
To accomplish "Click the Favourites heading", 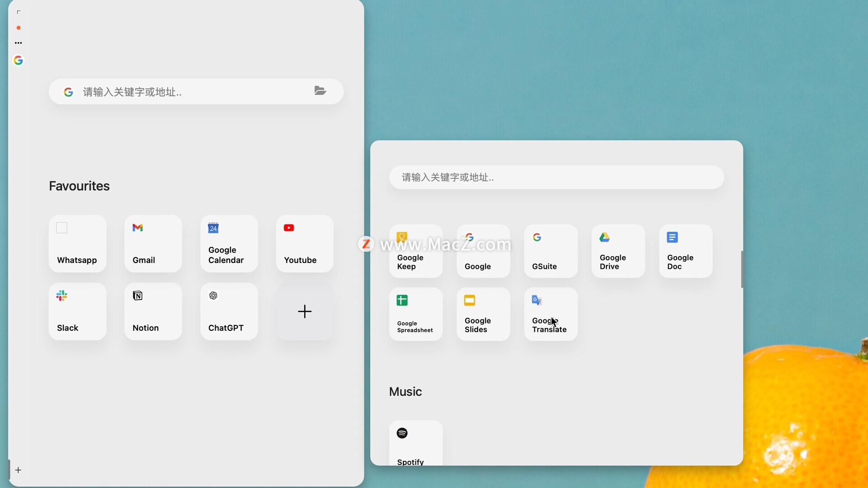I will 79,186.
